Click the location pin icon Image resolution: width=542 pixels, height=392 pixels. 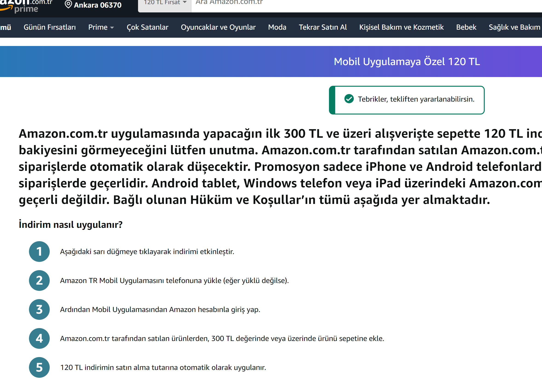pos(68,4)
